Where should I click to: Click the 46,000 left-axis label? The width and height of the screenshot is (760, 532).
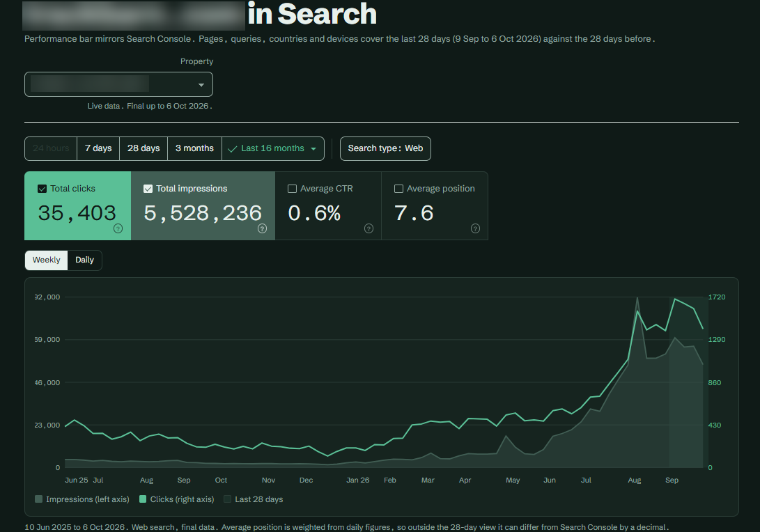[x=47, y=383]
